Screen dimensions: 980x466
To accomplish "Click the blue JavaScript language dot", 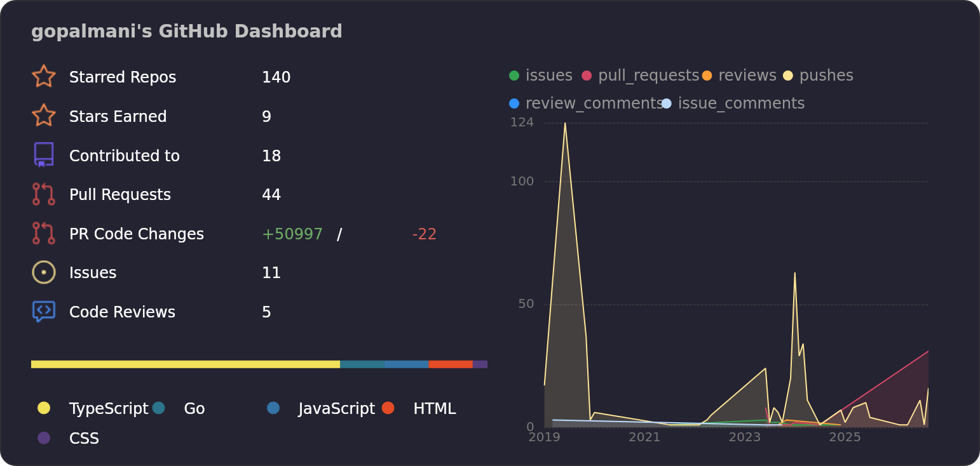I will 273,408.
